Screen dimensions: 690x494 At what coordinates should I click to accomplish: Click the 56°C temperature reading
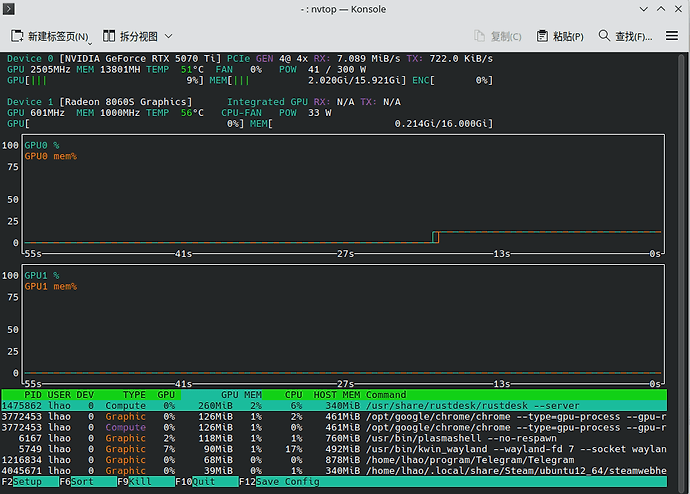point(192,113)
